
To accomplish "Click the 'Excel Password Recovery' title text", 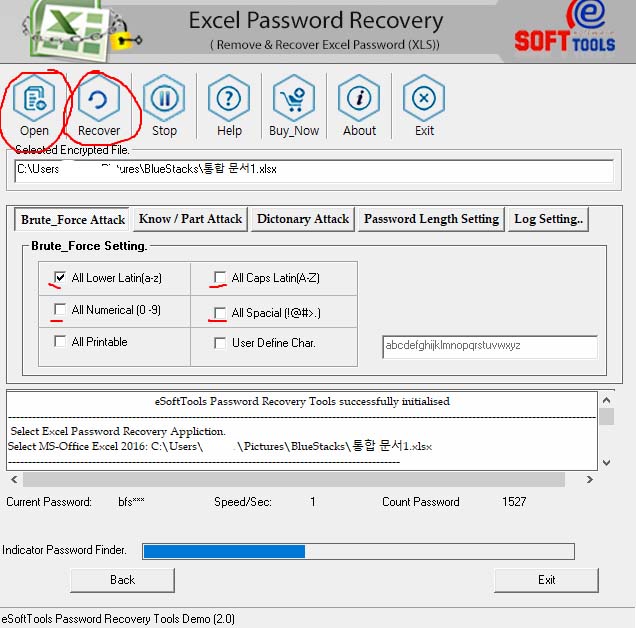I will pyautogui.click(x=316, y=21).
